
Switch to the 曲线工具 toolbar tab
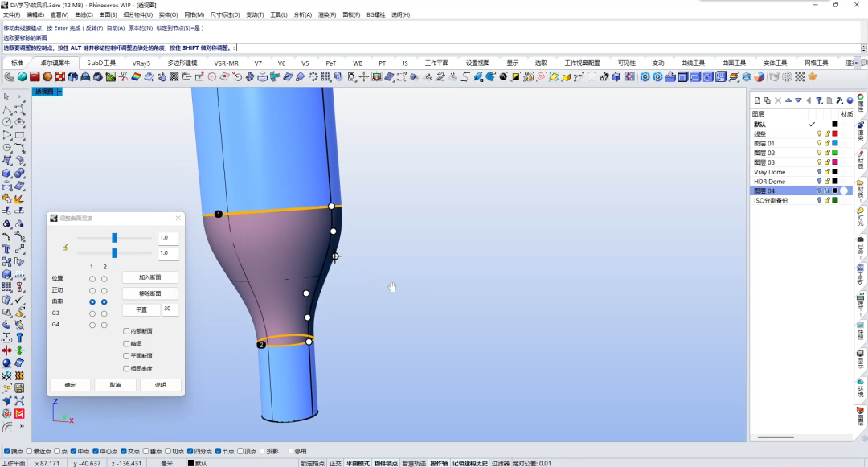click(x=693, y=63)
